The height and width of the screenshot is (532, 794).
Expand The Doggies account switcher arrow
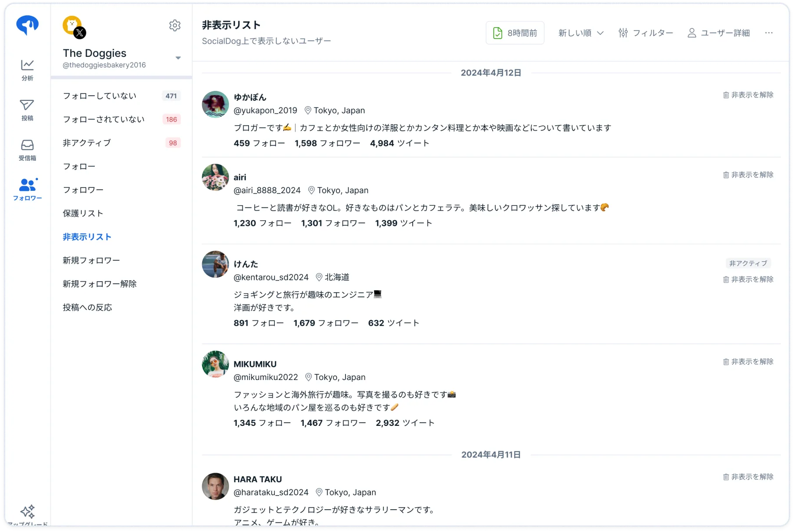[178, 58]
